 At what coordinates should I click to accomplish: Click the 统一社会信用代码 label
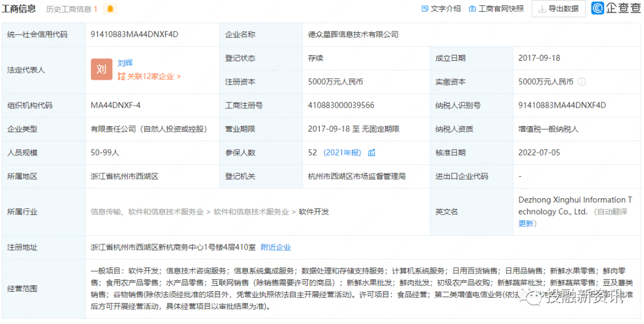coord(38,35)
